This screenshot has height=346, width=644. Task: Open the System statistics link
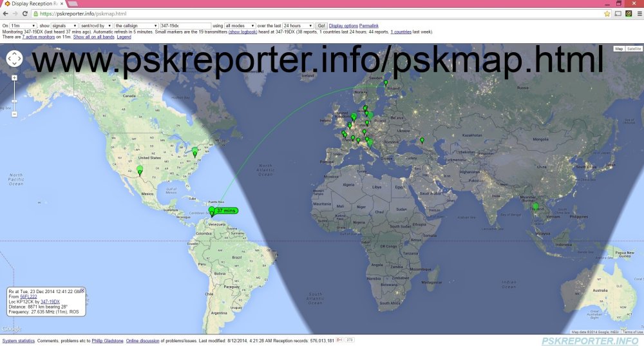tap(19, 341)
